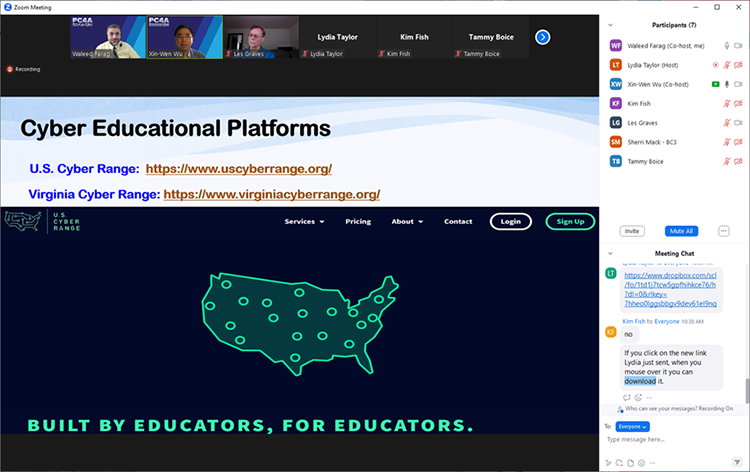Viewport: 750px width, 472px height.
Task: Click the add reaction icon under the message
Action: pyautogui.click(x=638, y=397)
